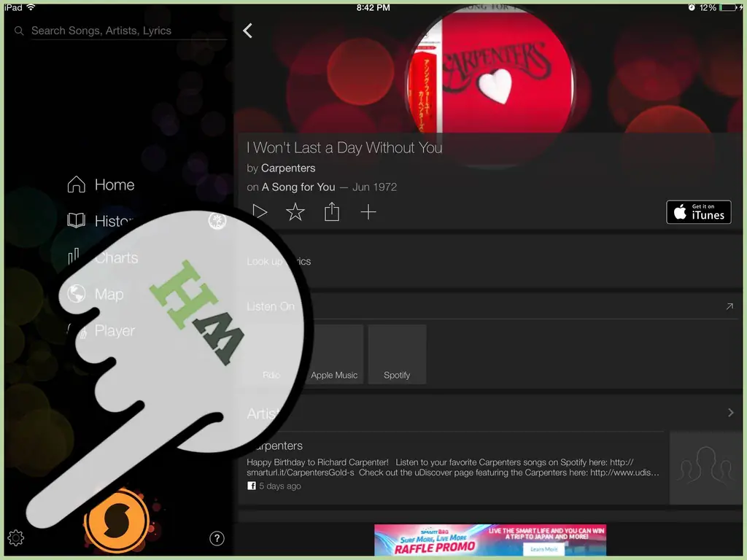Go to Home in sidebar
The image size is (747, 560).
(x=101, y=184)
